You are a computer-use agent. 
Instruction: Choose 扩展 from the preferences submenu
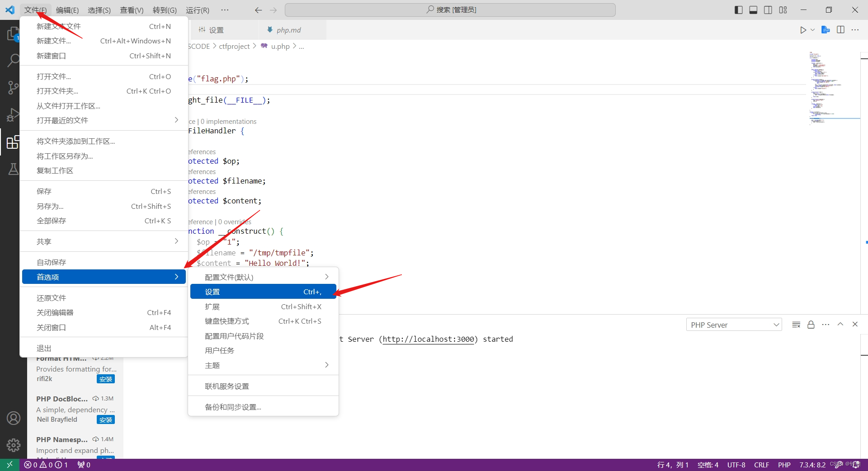click(263, 306)
